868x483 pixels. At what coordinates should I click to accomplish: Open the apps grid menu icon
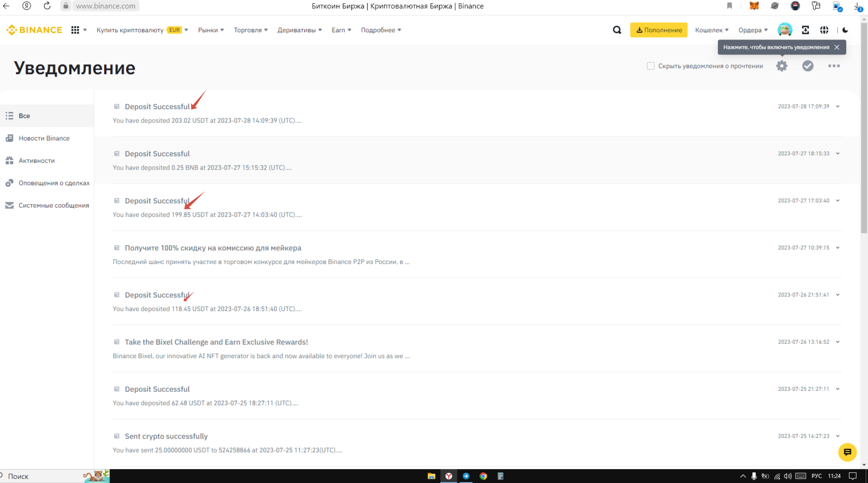pos(75,30)
